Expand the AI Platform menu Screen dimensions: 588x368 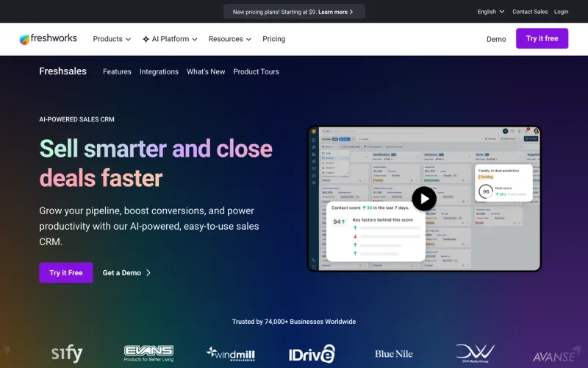[x=170, y=39]
